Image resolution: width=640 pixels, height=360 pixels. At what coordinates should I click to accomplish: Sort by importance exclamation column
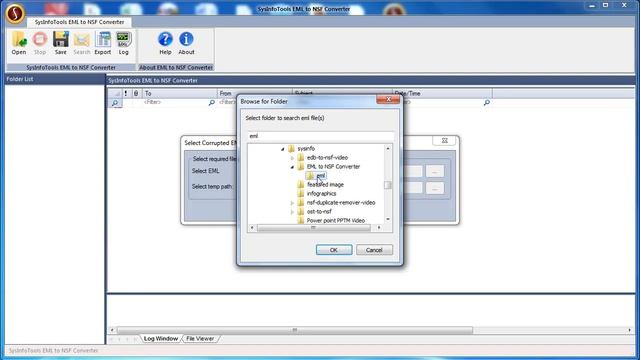tap(126, 93)
